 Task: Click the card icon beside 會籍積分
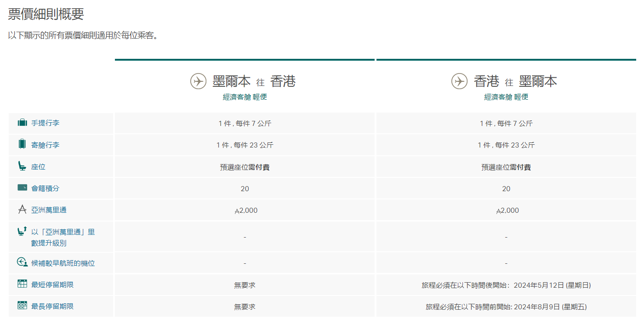(22, 188)
